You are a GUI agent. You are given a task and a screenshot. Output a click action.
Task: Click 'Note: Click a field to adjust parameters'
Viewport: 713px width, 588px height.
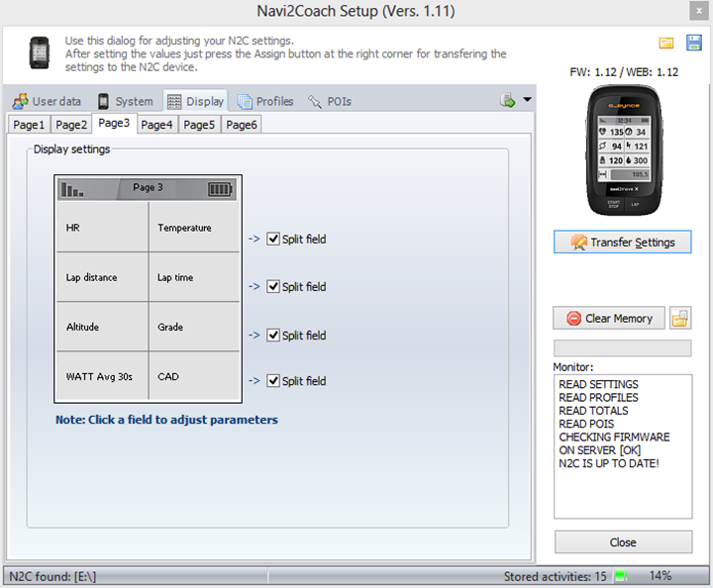click(x=166, y=420)
